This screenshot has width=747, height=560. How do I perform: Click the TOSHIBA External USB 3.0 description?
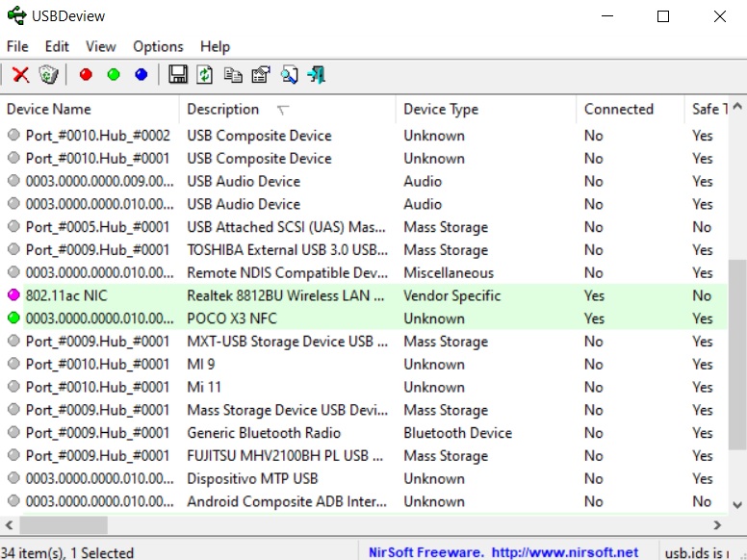287,249
